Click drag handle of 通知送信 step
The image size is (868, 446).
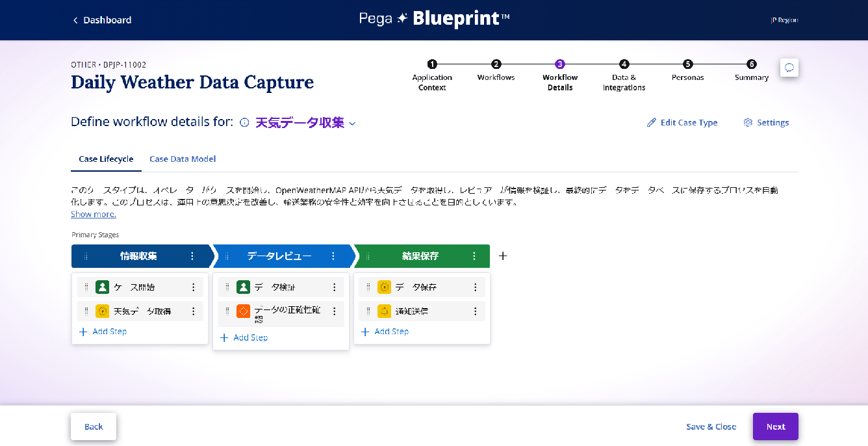click(x=368, y=311)
